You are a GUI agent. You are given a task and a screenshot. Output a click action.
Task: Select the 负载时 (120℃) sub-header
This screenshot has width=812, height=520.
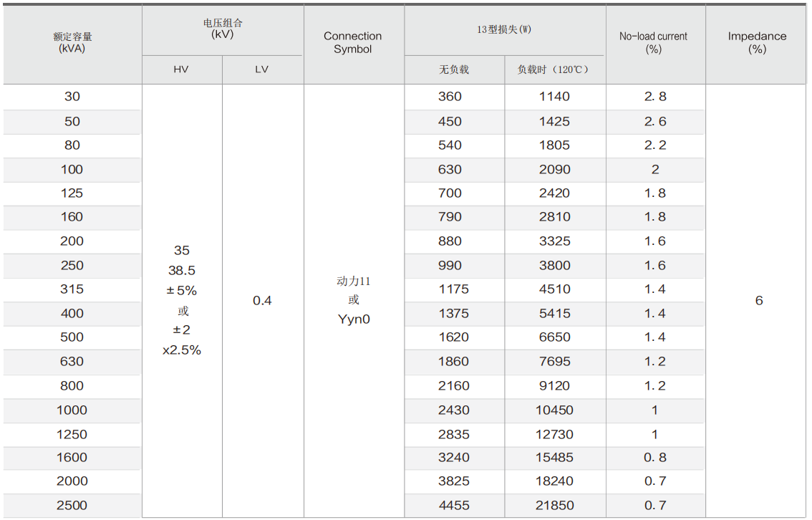(x=554, y=69)
